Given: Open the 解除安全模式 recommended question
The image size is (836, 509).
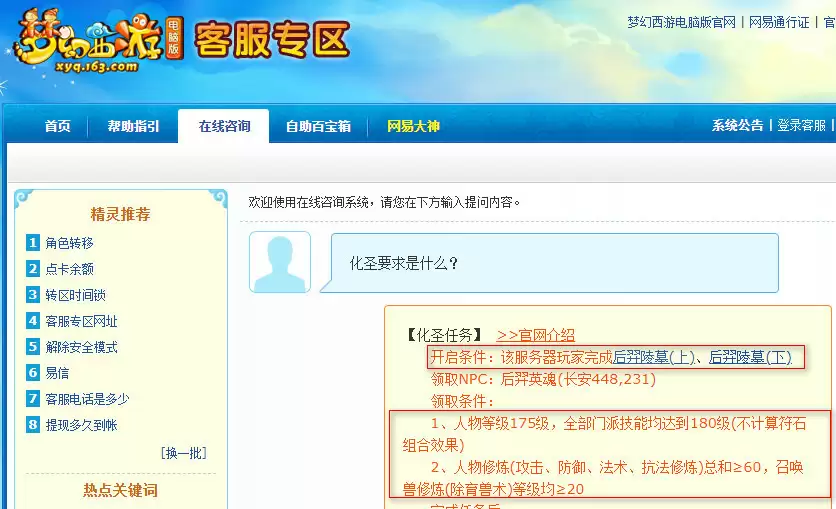Looking at the screenshot, I should (x=82, y=348).
